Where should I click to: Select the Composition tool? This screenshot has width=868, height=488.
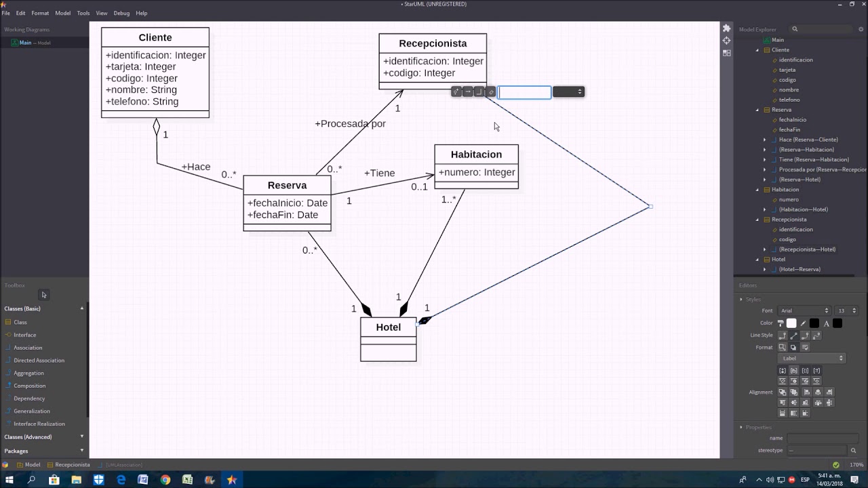29,386
